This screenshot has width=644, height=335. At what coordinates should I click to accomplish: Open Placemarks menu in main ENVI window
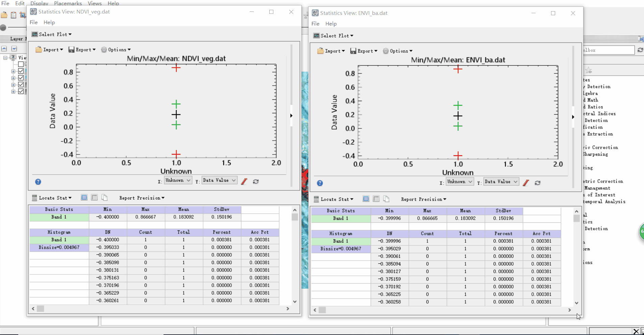tap(68, 3)
